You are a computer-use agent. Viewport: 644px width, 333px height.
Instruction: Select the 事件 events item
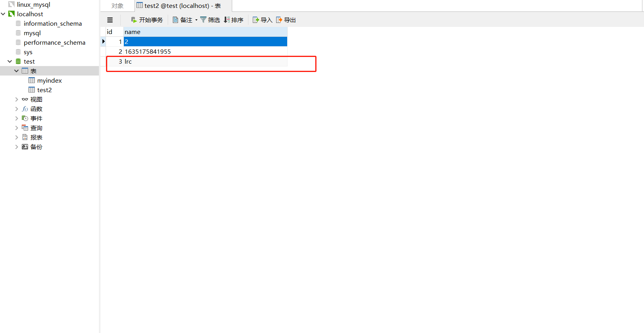36,118
